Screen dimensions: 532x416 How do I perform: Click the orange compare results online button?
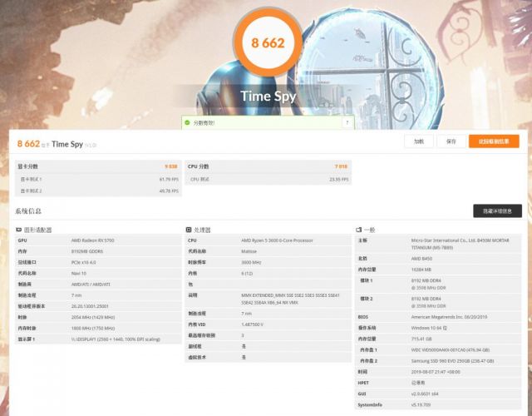tap(494, 141)
